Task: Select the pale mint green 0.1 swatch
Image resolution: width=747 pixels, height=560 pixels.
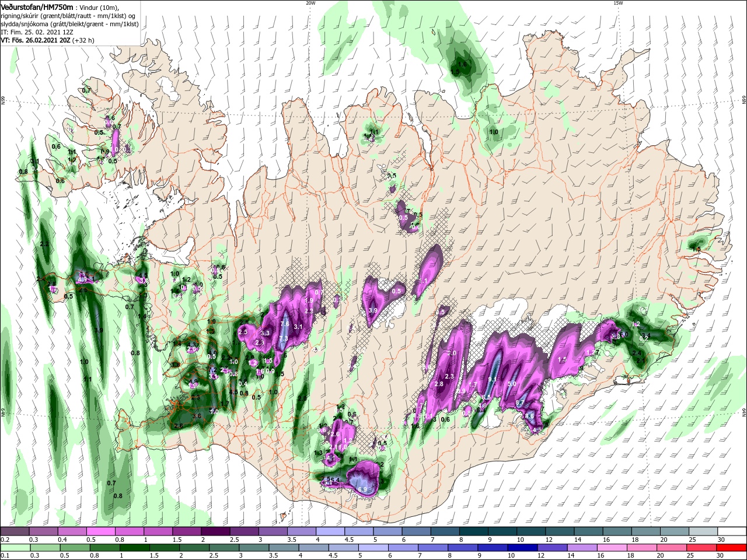Action: (x=15, y=548)
